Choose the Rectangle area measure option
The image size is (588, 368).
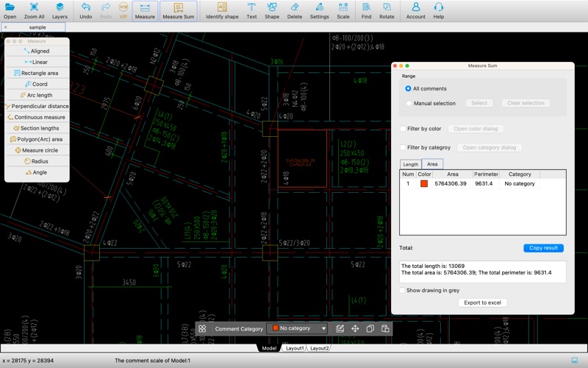(x=37, y=73)
